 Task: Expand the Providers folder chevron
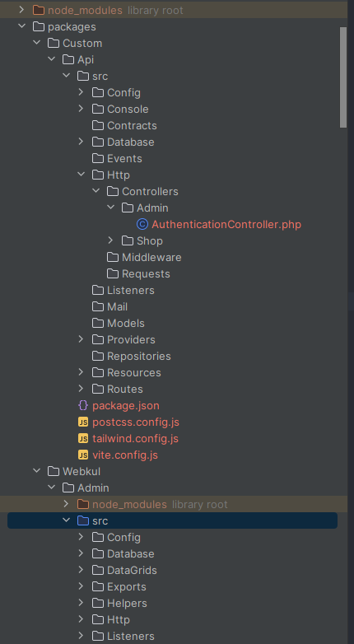coord(81,339)
